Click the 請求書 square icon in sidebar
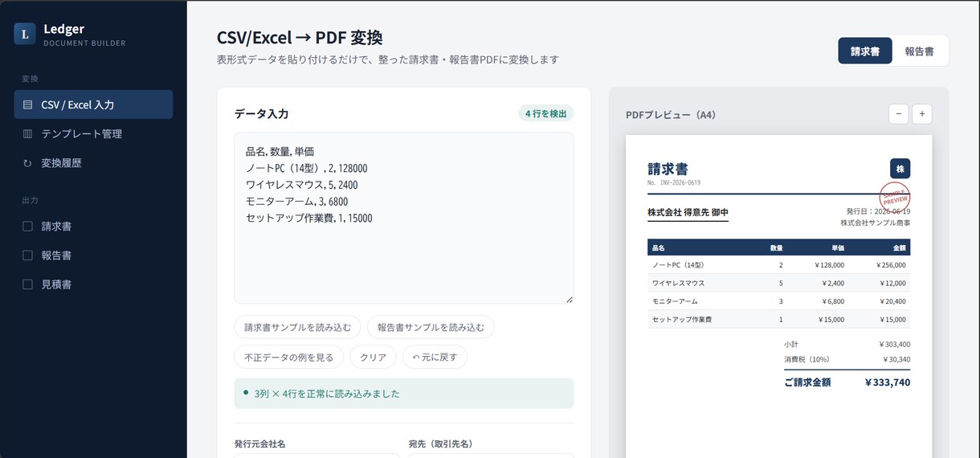 point(27,227)
